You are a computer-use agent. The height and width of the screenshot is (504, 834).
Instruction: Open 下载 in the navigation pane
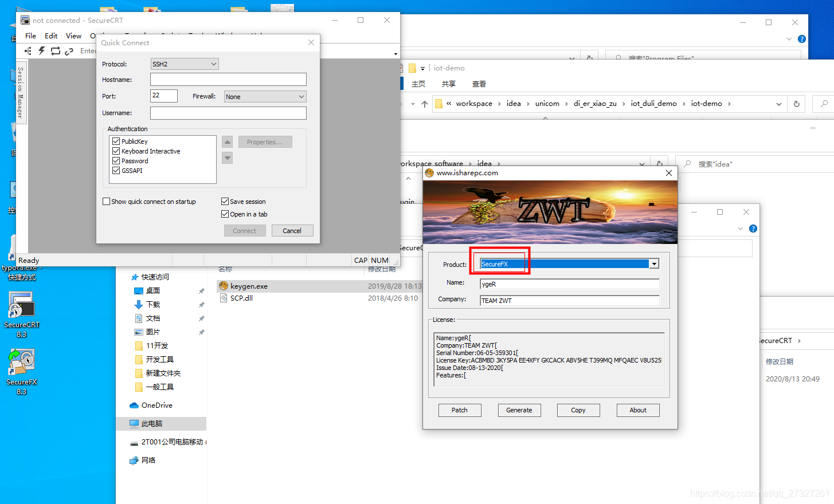153,304
